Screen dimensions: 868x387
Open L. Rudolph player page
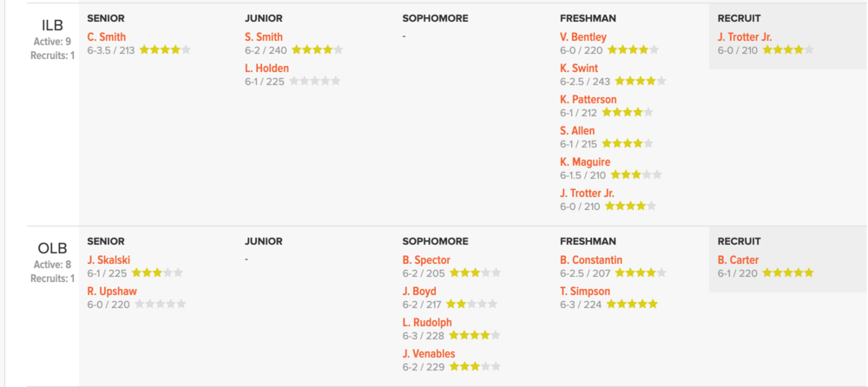tap(427, 322)
